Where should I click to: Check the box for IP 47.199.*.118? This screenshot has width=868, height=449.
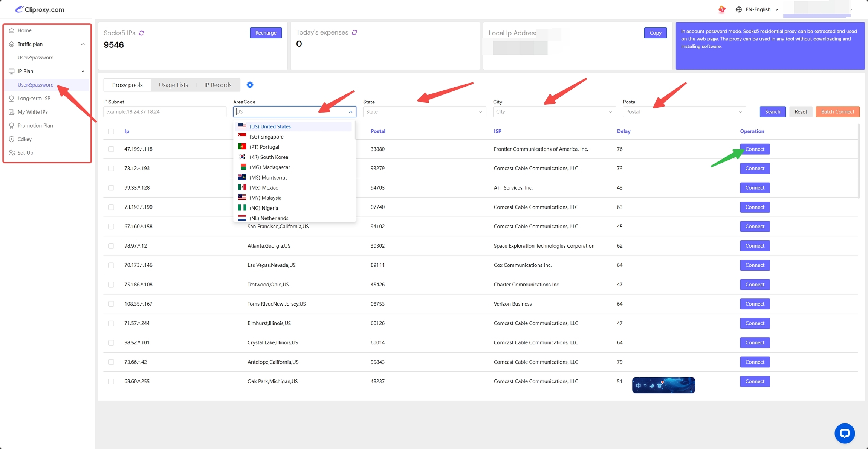pyautogui.click(x=111, y=149)
